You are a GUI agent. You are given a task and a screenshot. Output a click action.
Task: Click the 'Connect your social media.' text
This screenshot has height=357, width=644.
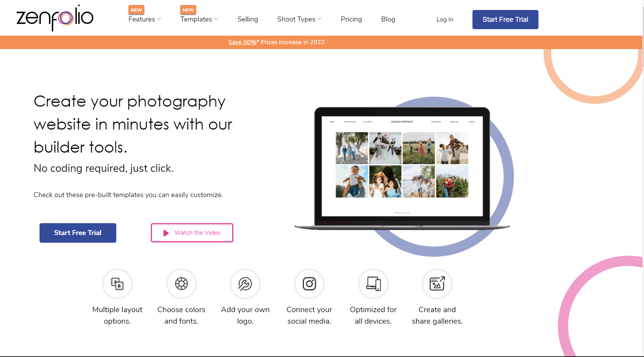tap(309, 315)
